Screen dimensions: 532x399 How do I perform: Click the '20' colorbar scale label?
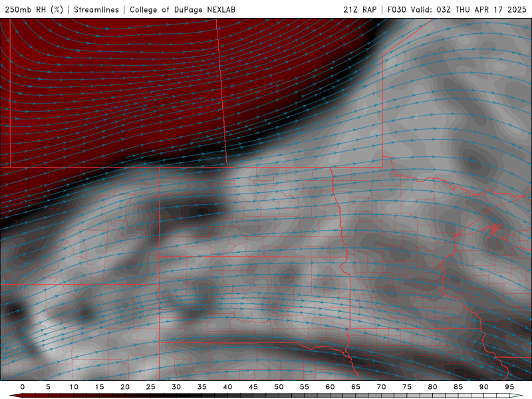pyautogui.click(x=125, y=387)
